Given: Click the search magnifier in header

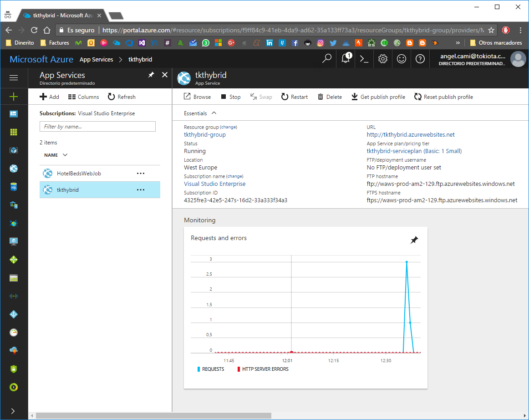Looking at the screenshot, I should tap(327, 59).
